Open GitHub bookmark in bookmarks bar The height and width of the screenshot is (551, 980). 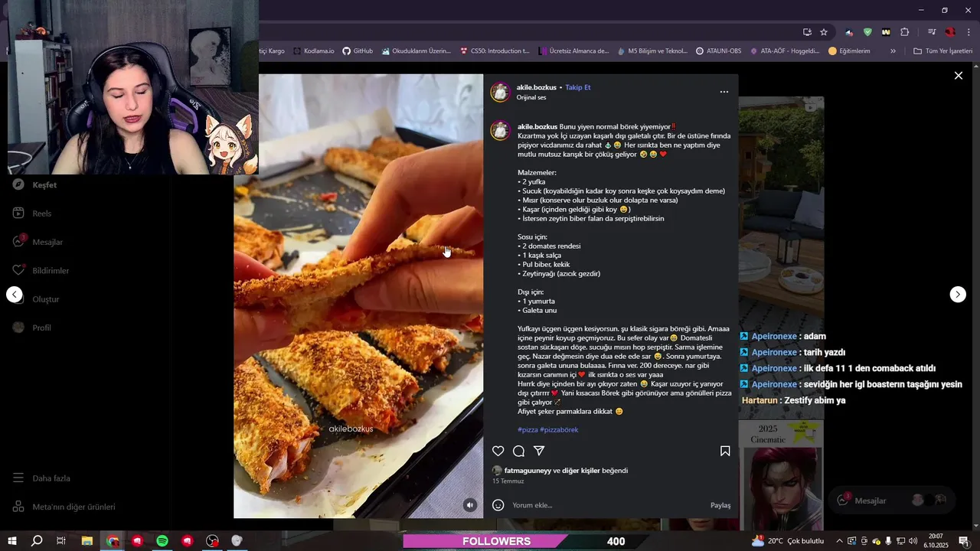[x=358, y=51]
